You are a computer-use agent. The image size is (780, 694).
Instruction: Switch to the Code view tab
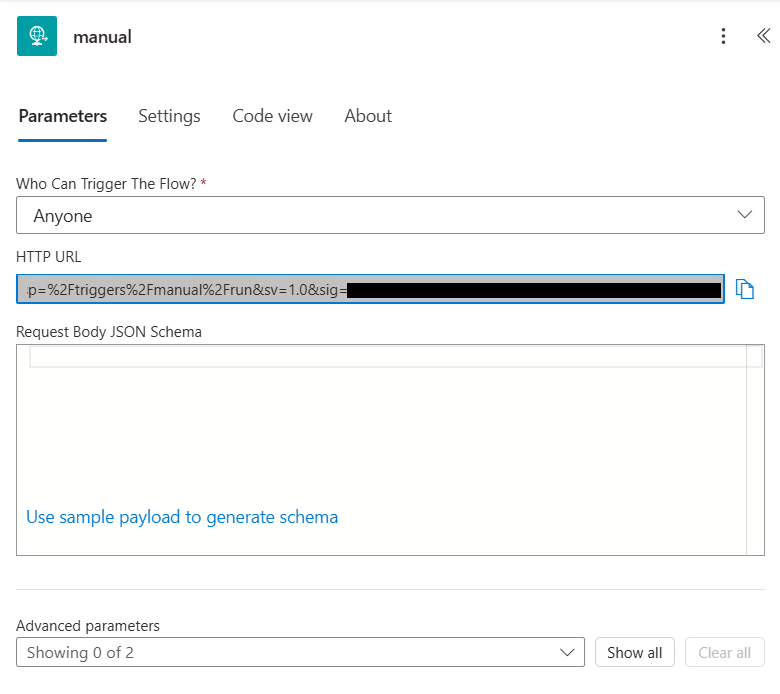click(x=272, y=116)
